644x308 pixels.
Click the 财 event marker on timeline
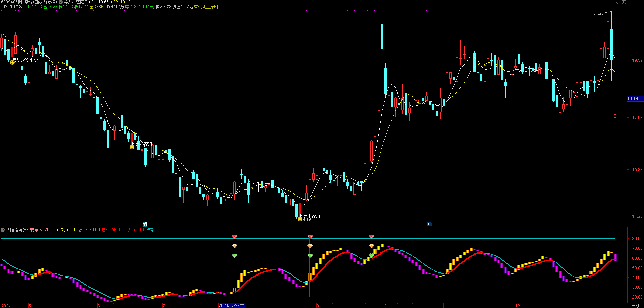pos(429,224)
